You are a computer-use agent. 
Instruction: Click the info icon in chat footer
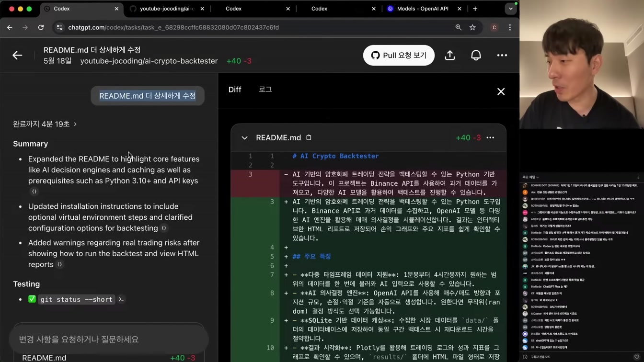[x=525, y=357]
